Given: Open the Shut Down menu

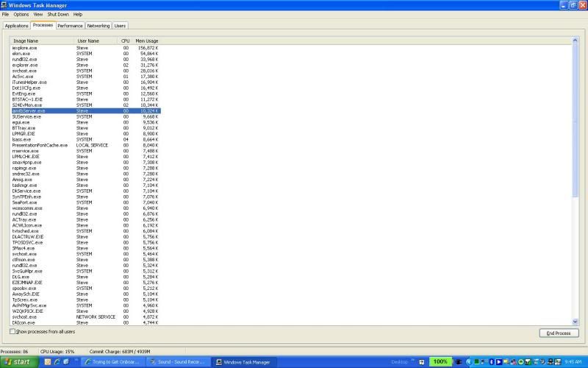Looking at the screenshot, I should 58,14.
